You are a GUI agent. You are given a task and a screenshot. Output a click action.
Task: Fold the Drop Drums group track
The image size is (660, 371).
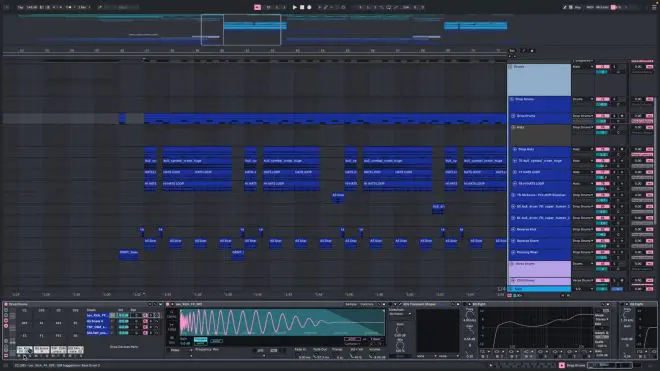tap(512, 99)
